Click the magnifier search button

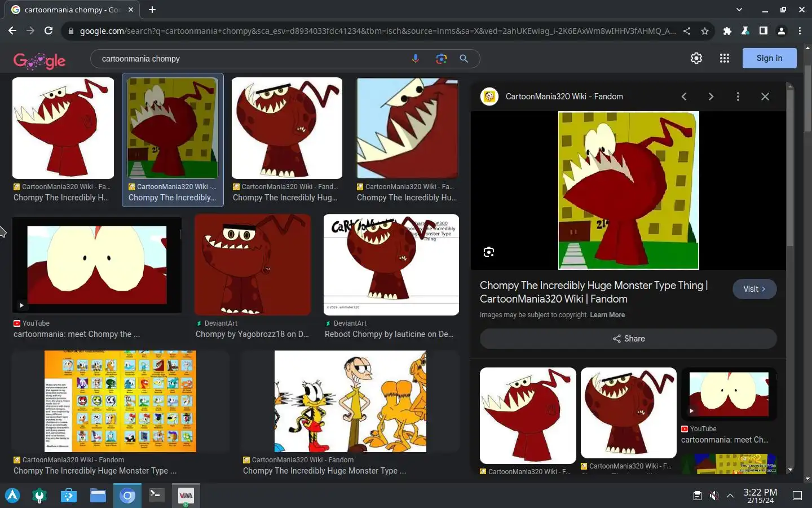(464, 59)
